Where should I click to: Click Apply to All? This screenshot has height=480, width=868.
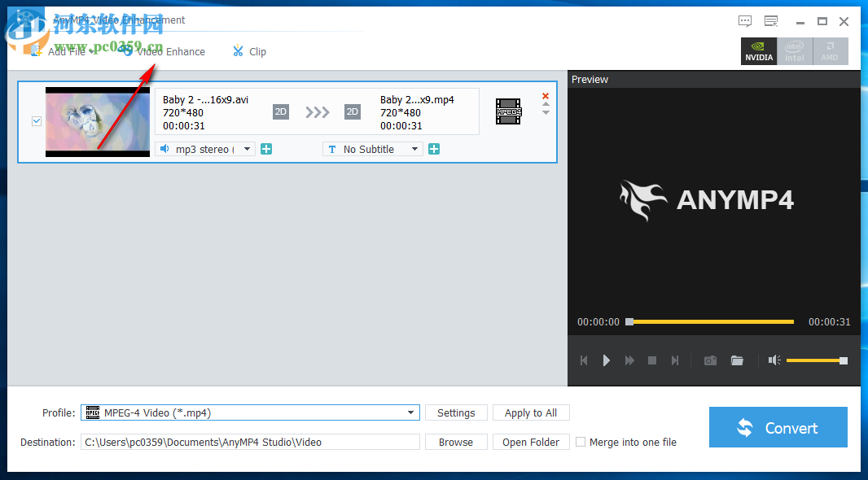531,412
